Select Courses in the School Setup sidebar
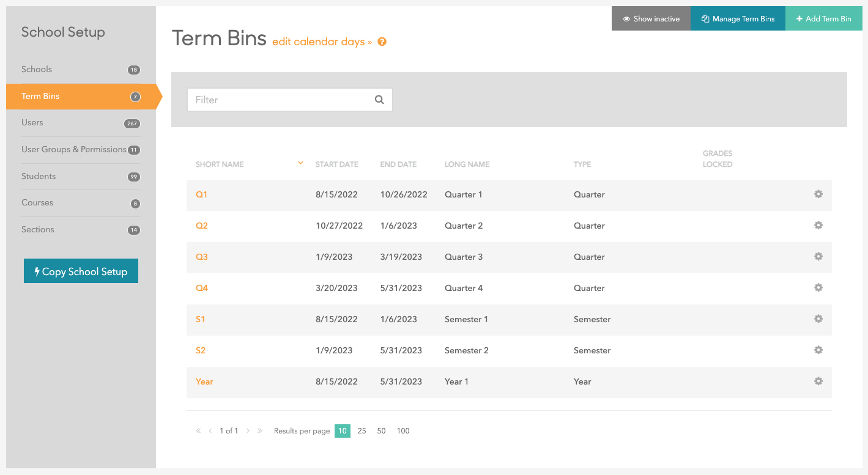 [x=37, y=202]
